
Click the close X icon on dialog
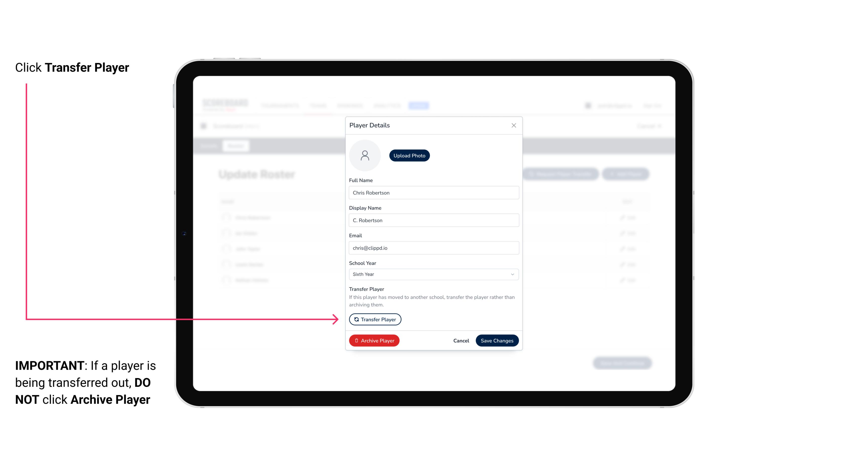513,125
